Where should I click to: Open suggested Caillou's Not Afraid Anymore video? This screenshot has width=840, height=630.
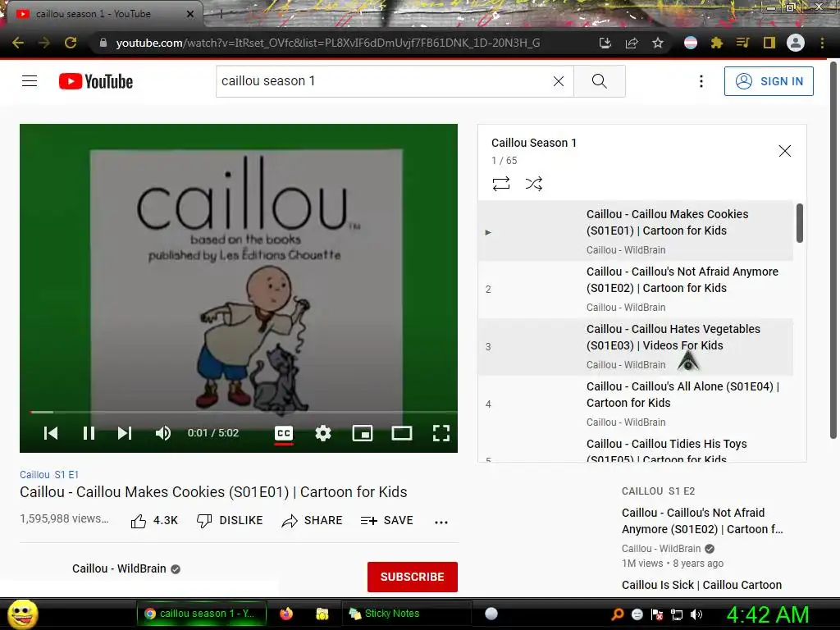pos(702,521)
